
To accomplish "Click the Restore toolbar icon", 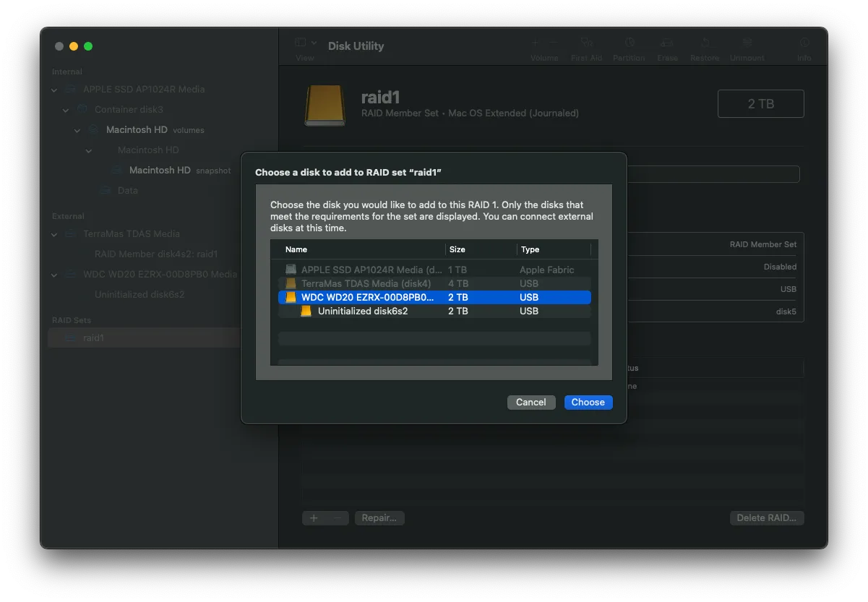I will (704, 44).
